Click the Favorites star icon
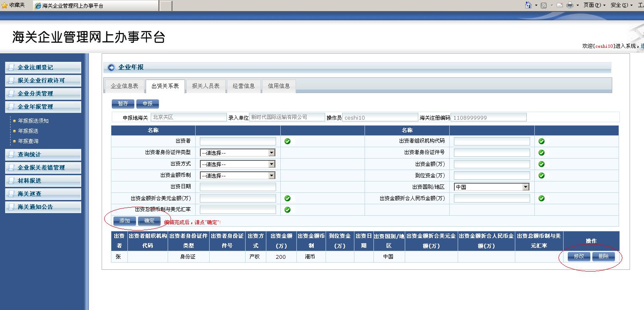644x310 pixels. pos(4,5)
